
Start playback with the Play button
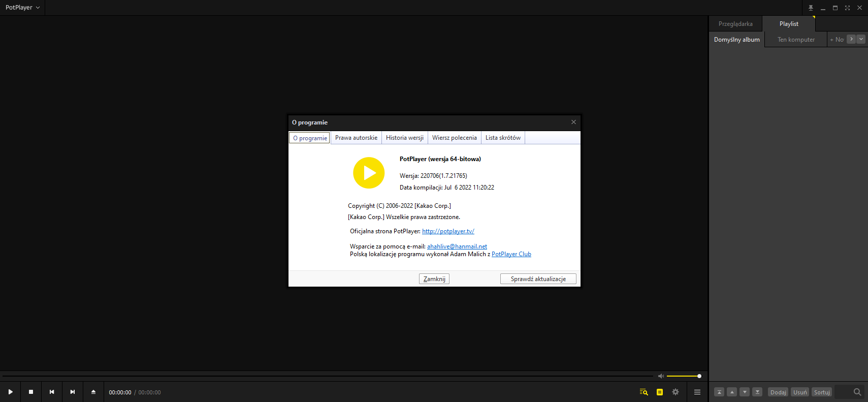[10, 392]
